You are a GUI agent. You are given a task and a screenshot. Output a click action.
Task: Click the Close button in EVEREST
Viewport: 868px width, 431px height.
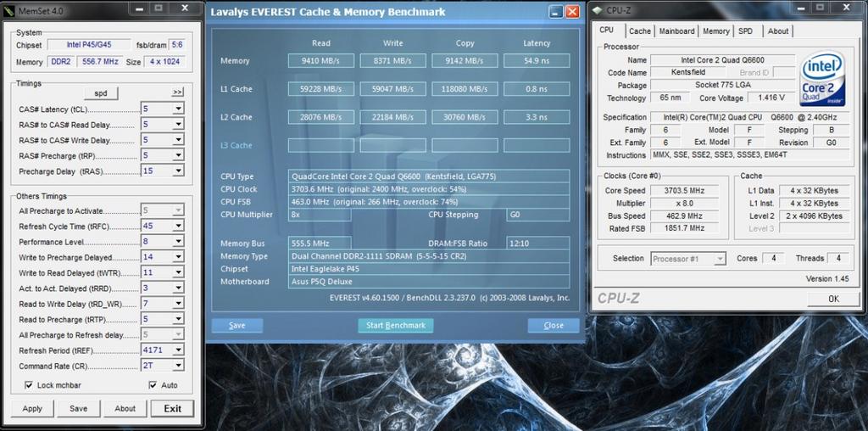[554, 325]
